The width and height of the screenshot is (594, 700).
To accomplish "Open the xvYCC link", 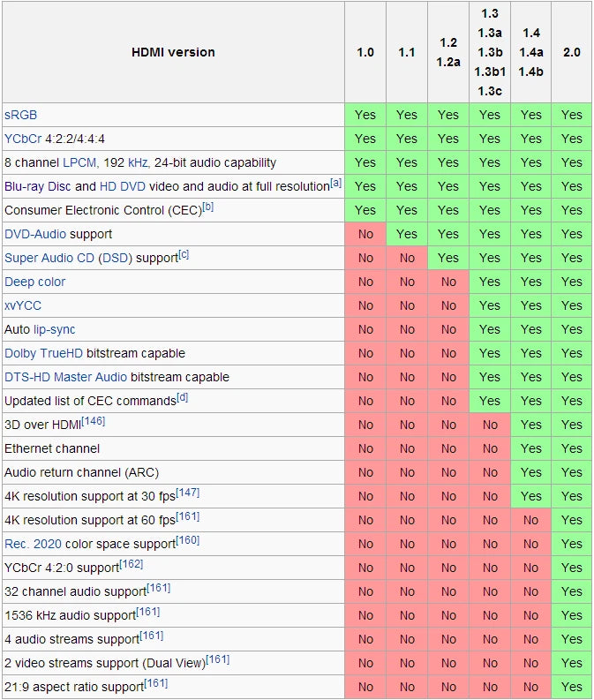I will click(x=23, y=305).
